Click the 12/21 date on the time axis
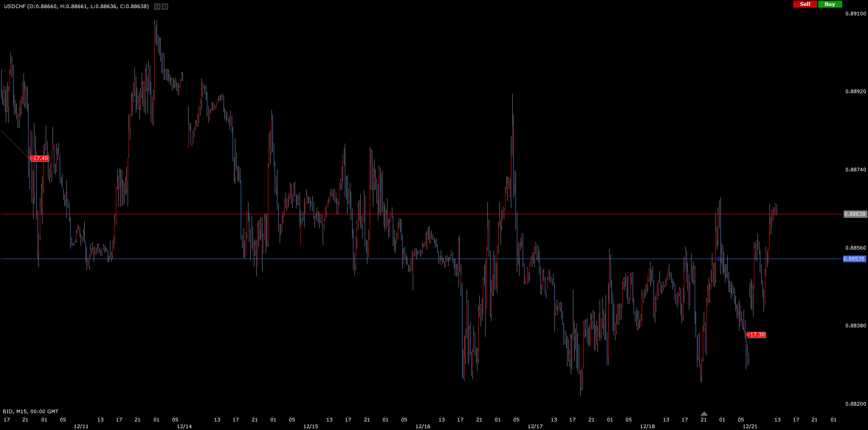868x430 pixels. click(750, 426)
